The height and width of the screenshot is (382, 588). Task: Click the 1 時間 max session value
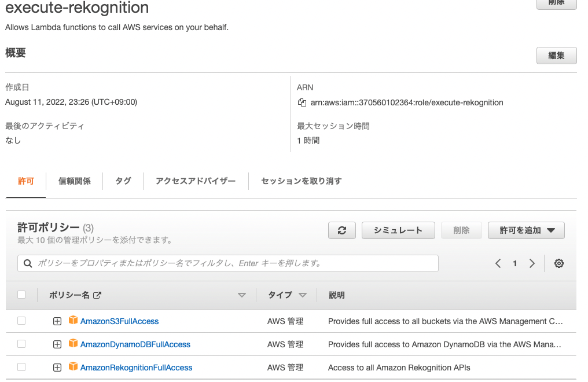point(308,141)
